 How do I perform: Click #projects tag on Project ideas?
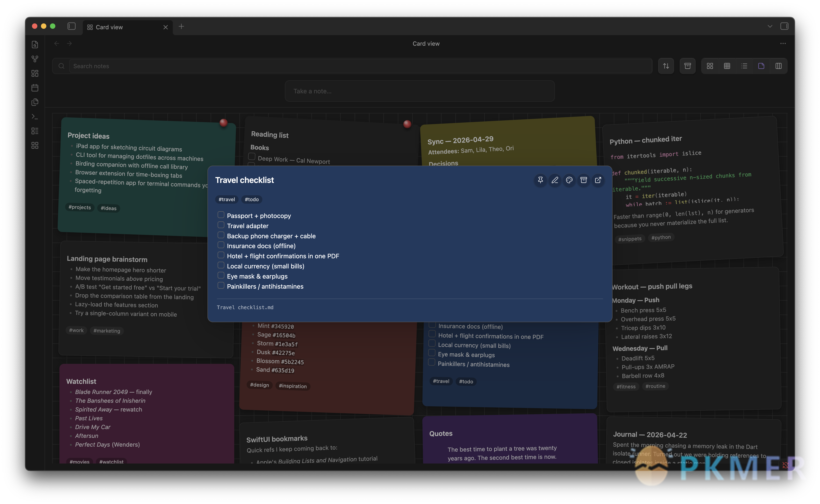[x=80, y=207]
